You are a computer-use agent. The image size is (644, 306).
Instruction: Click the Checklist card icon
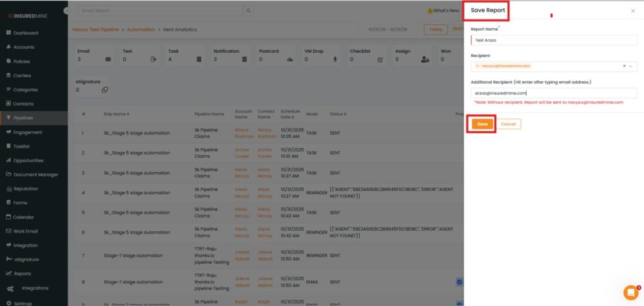[x=380, y=59]
